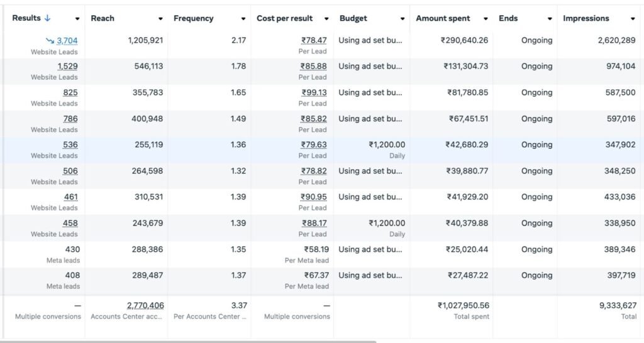Click the 786 Website Leads result value
Screen dimensions: 644x343
[x=70, y=119]
